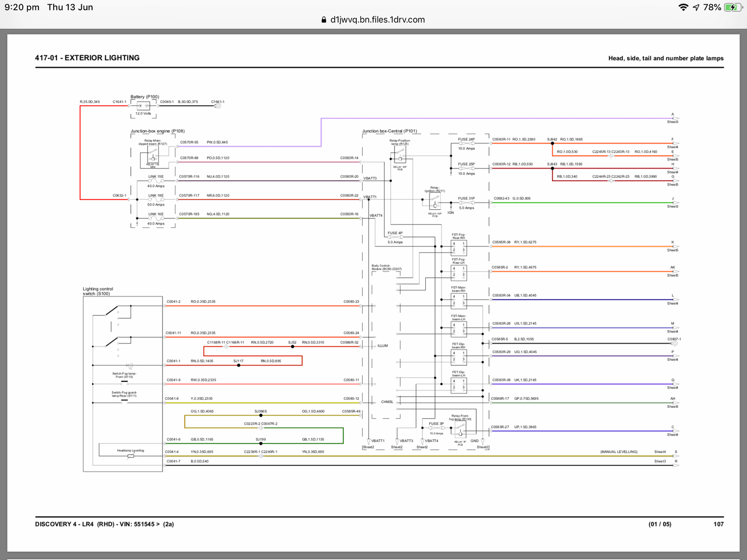This screenshot has height=560, width=747.
Task: Click wire spec UB,1.5D,4045
Action: [525, 295]
